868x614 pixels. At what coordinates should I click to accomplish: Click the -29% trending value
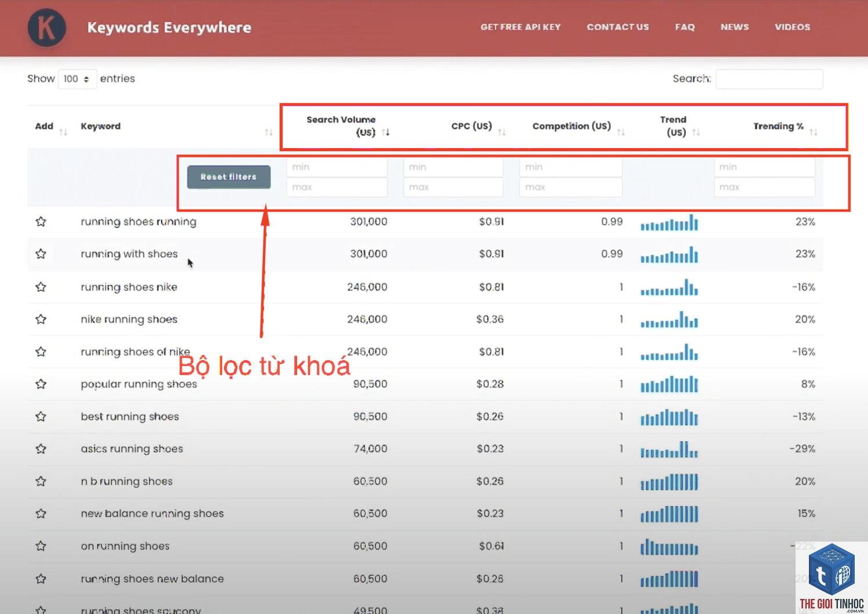[803, 448]
